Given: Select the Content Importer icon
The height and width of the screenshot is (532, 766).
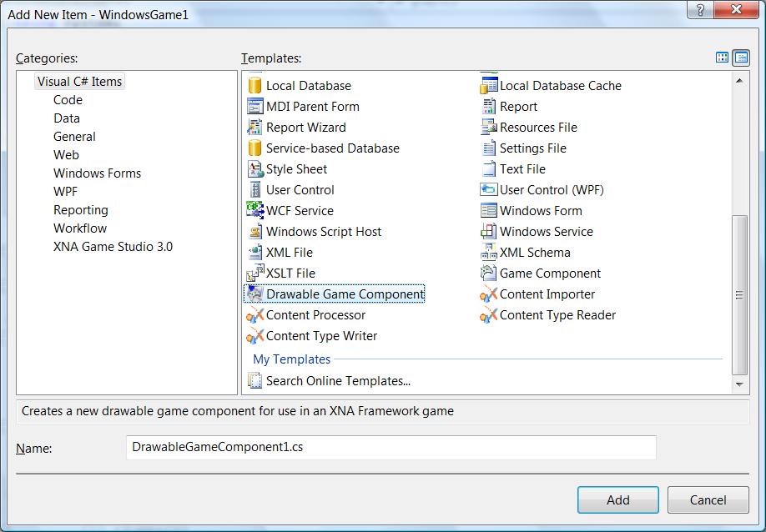Looking at the screenshot, I should [488, 294].
